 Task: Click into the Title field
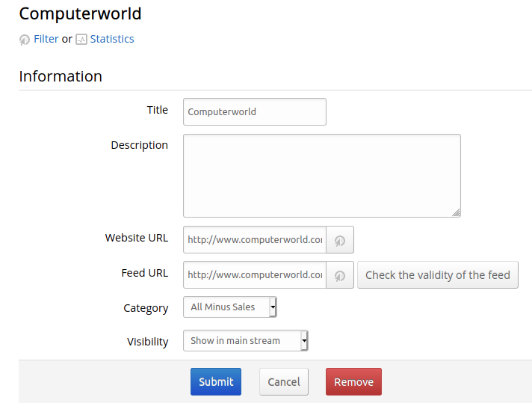pyautogui.click(x=255, y=111)
